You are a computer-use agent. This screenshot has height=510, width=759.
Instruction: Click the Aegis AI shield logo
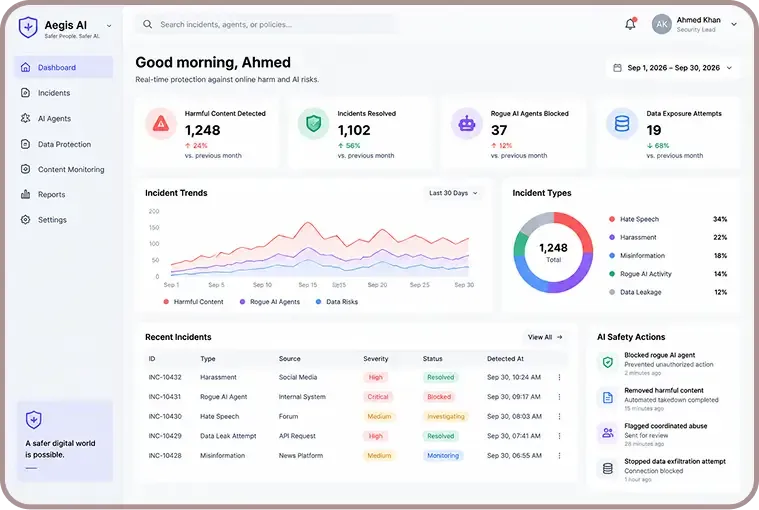pos(28,27)
